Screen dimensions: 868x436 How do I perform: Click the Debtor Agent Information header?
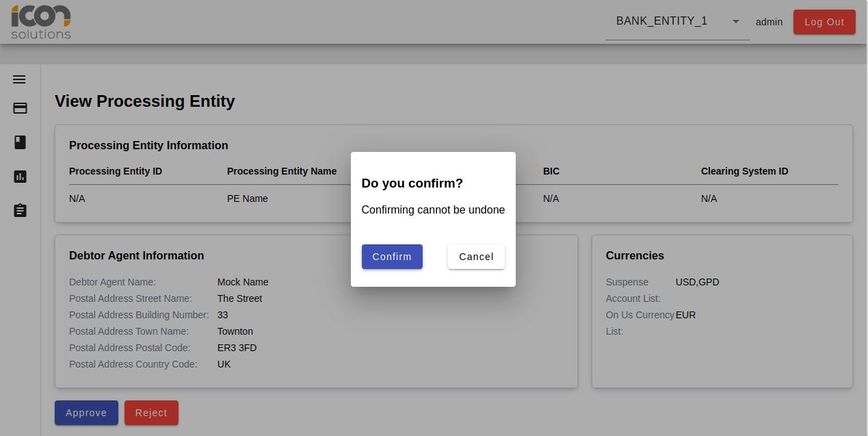coord(136,255)
